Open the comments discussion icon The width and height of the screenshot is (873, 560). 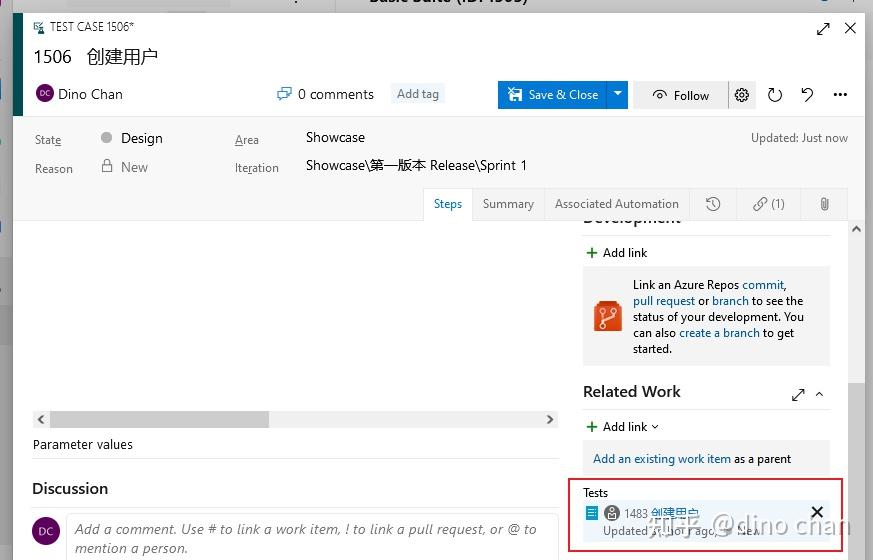point(284,94)
